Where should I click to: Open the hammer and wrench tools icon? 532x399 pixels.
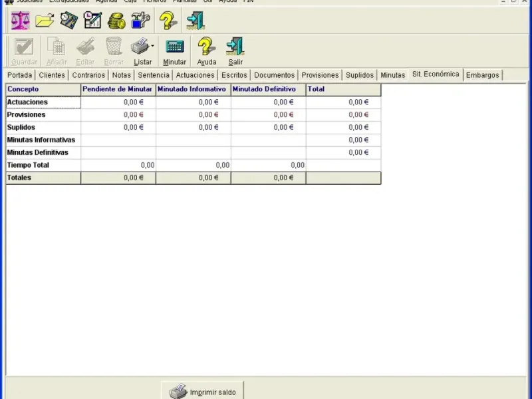140,21
